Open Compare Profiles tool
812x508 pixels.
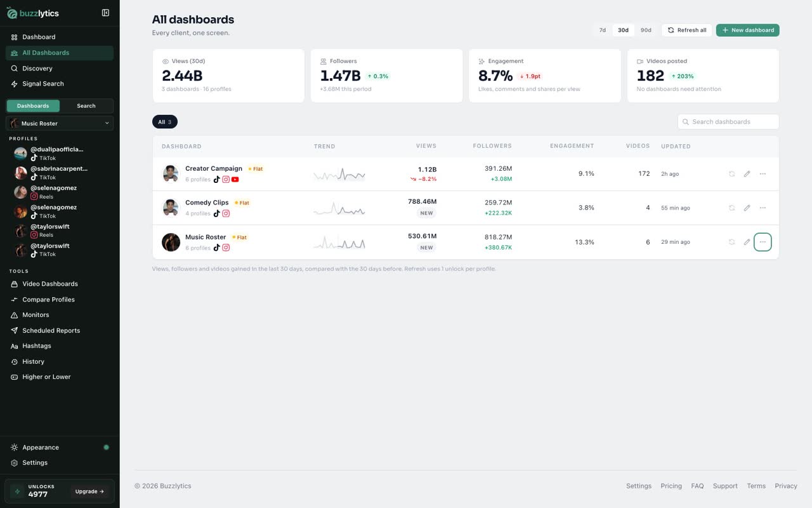click(x=60, y=300)
